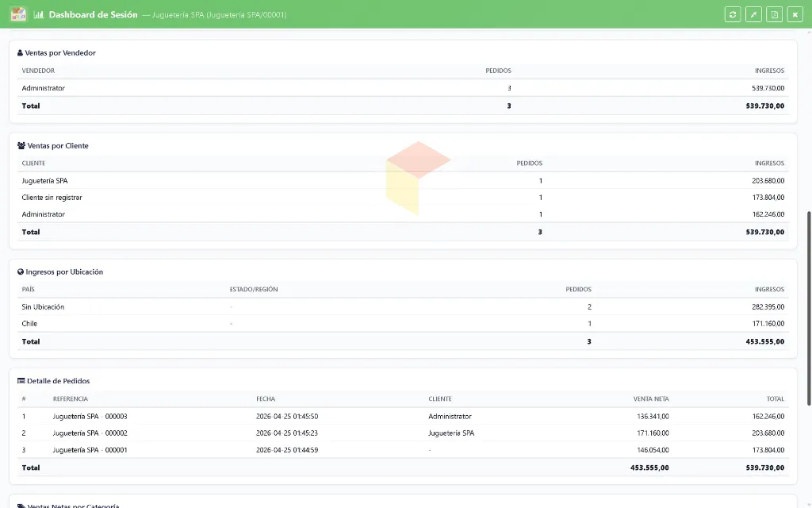Open order Juguetería SPA - 000003

coord(90,416)
